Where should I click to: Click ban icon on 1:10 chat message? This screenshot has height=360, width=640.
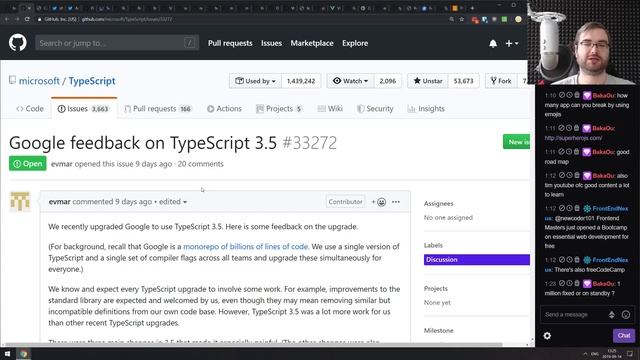tap(562, 95)
